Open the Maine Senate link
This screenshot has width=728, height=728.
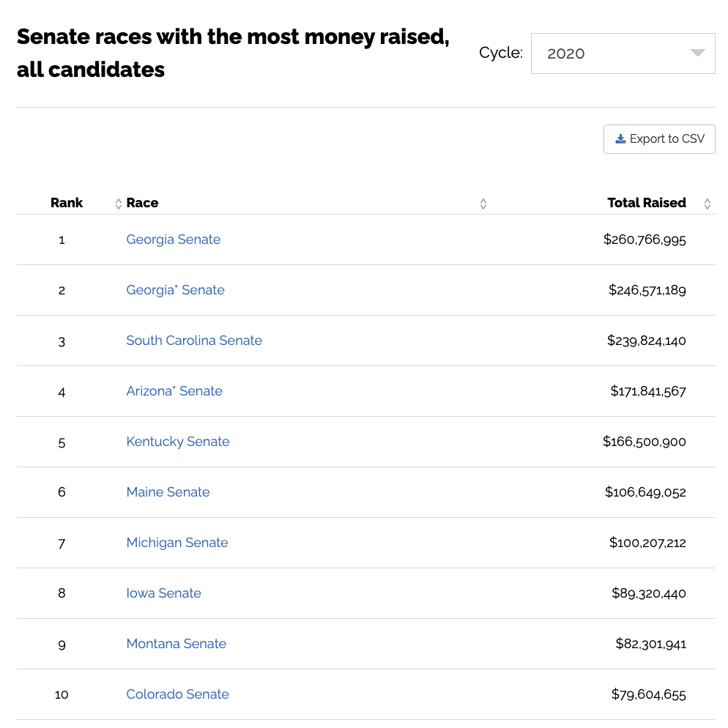(168, 492)
